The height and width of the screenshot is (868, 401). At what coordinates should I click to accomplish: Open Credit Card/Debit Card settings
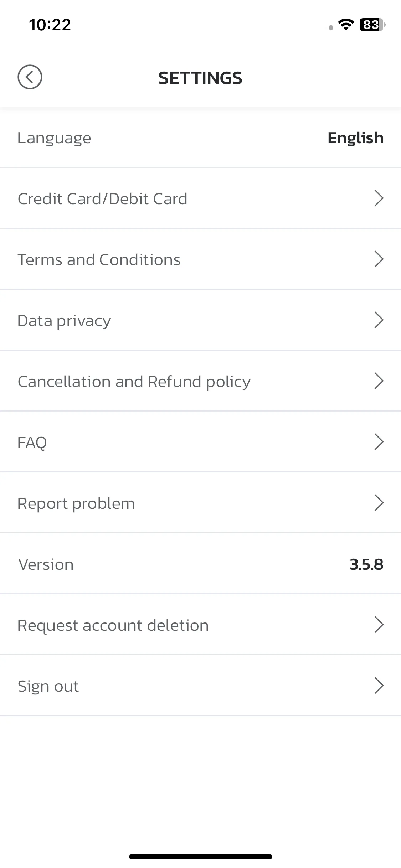click(200, 198)
